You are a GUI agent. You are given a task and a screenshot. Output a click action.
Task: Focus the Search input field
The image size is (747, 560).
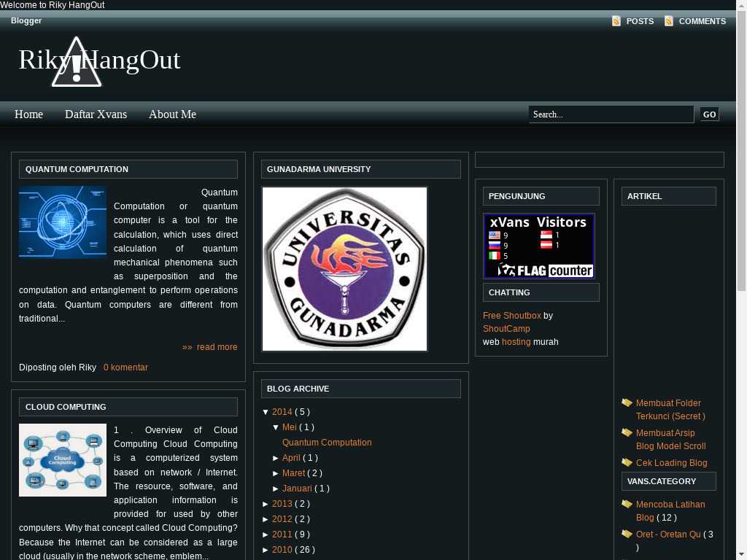tap(611, 114)
